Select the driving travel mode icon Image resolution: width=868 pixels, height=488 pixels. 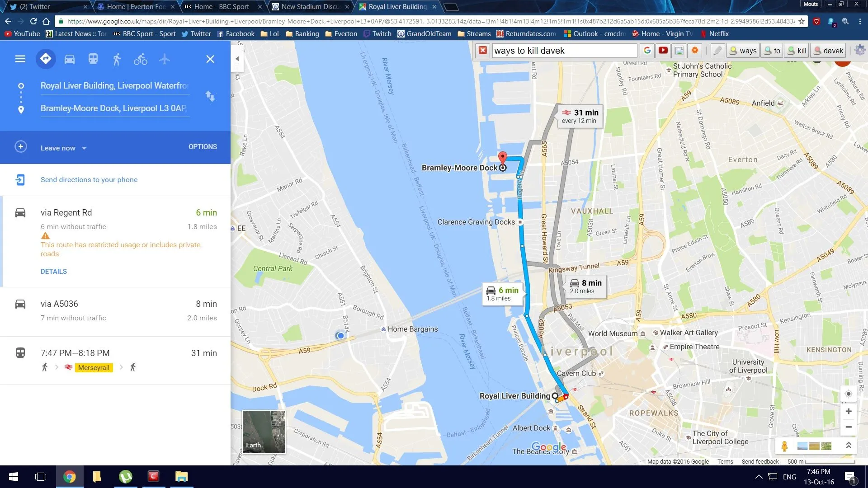pyautogui.click(x=70, y=59)
